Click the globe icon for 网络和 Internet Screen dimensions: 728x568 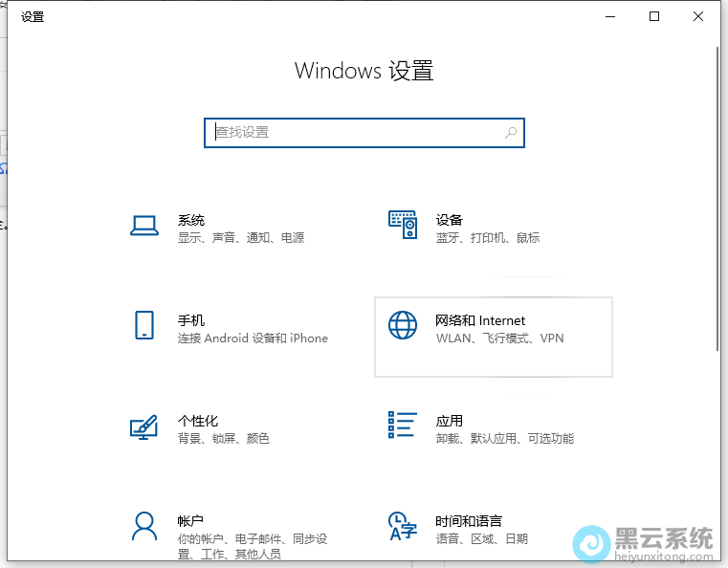tap(403, 325)
